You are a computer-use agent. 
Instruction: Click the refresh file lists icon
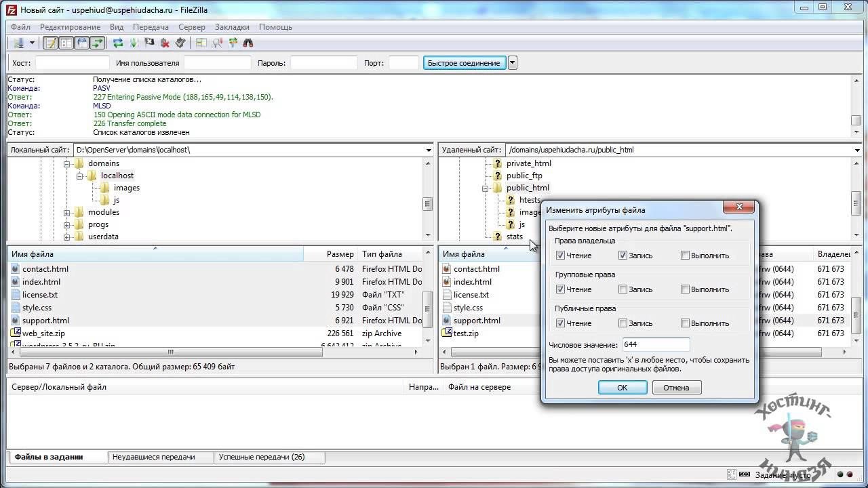click(118, 43)
